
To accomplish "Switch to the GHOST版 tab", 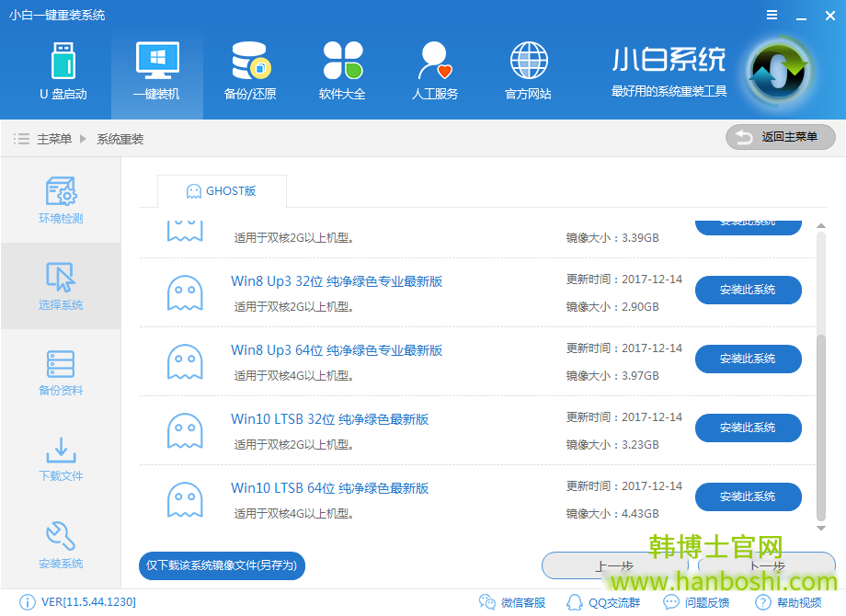I will click(221, 192).
